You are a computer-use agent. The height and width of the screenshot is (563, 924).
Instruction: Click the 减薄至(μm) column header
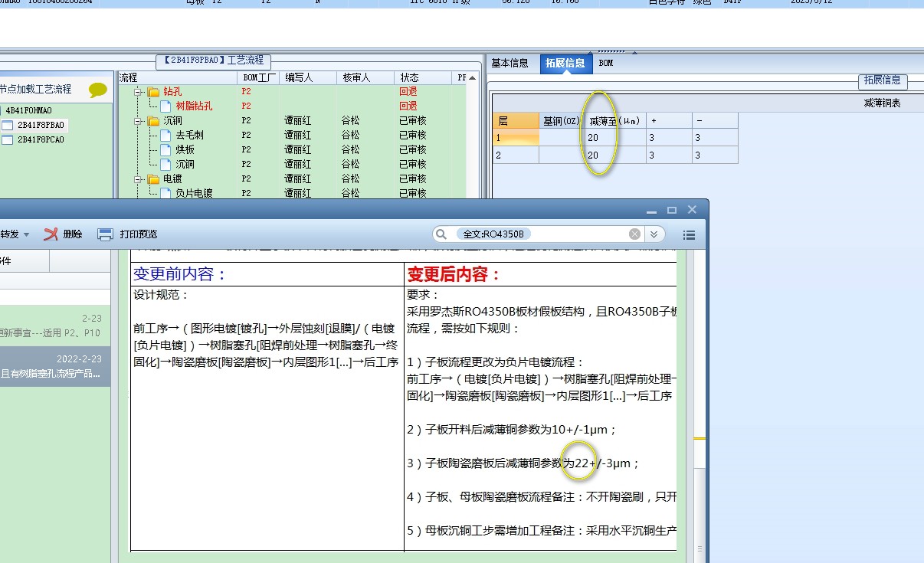[x=615, y=121]
